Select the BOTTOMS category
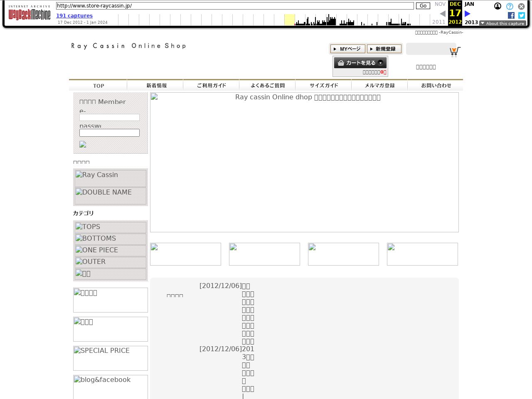 [x=110, y=239]
